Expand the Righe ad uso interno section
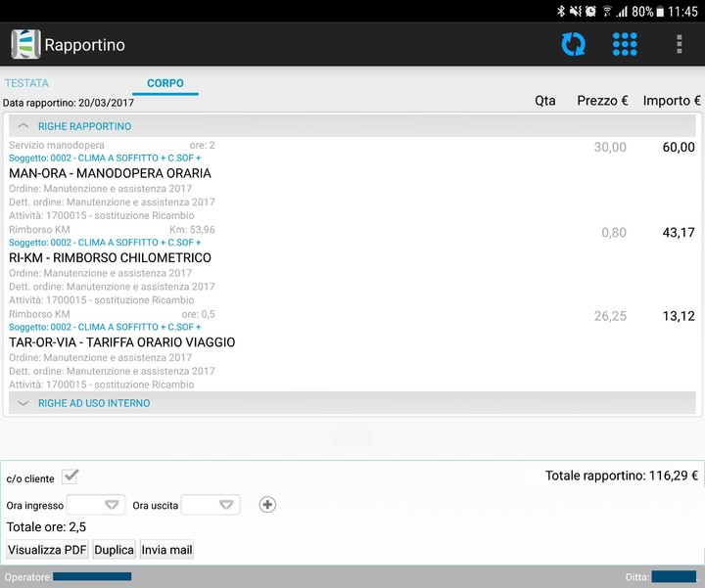 pos(23,403)
